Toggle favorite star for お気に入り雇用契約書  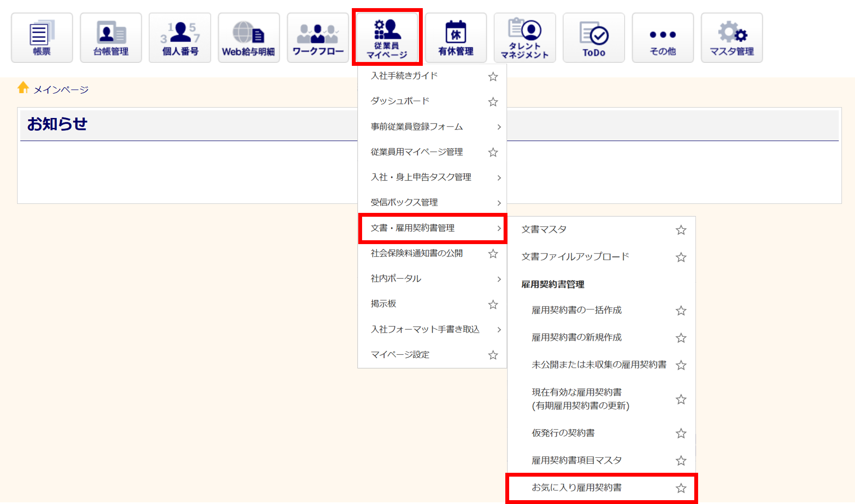(681, 488)
